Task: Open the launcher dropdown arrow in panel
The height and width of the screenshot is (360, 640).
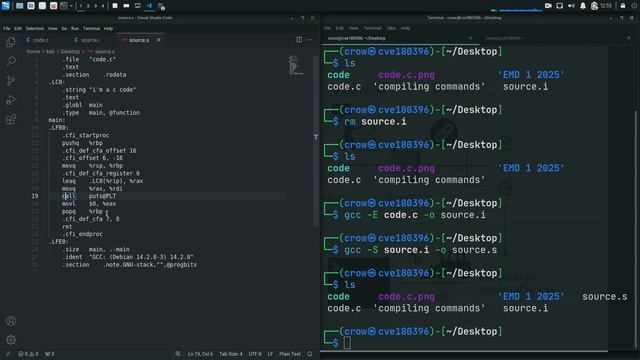Action: [71, 6]
